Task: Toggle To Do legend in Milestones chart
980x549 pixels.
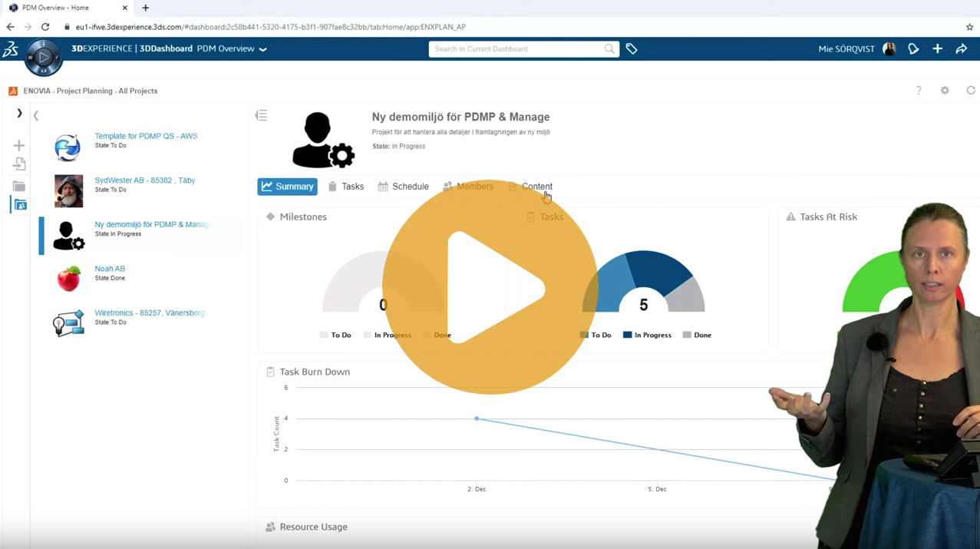Action: click(335, 336)
